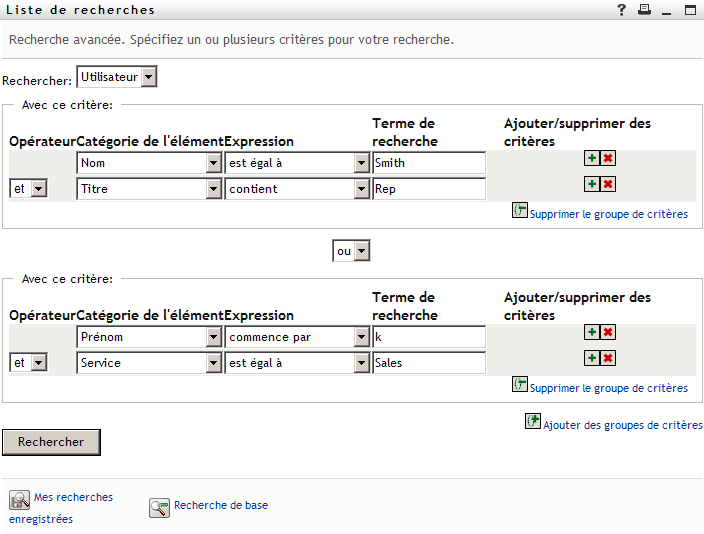Screen dimensions: 704x534
Task: Add a criterion after the Service row
Action: [x=592, y=358]
